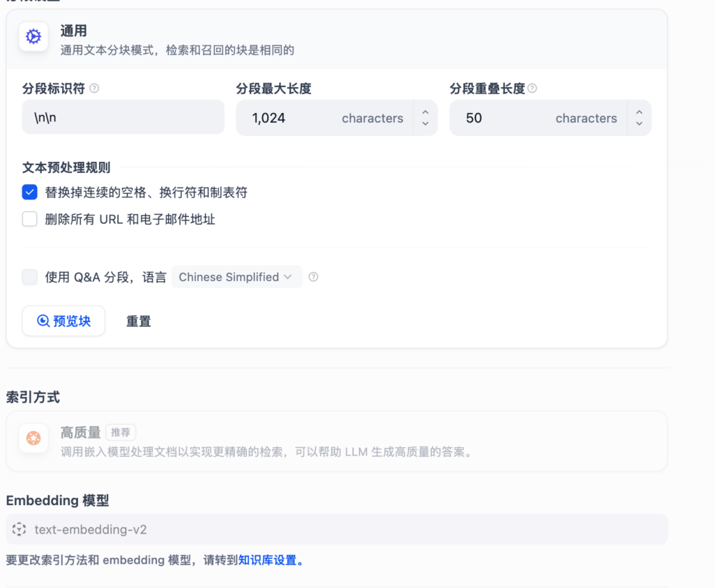714x588 pixels.
Task: Click the 分段标识符 input with \n\n
Action: (x=123, y=117)
